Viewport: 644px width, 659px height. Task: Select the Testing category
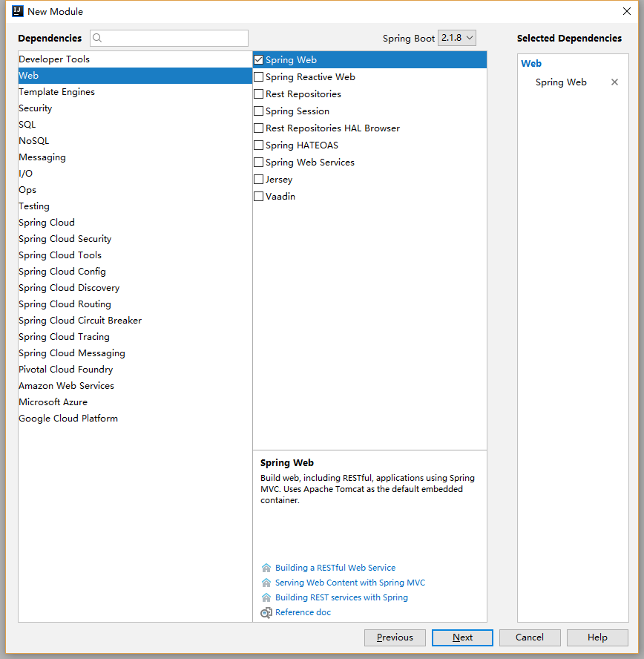135,206
